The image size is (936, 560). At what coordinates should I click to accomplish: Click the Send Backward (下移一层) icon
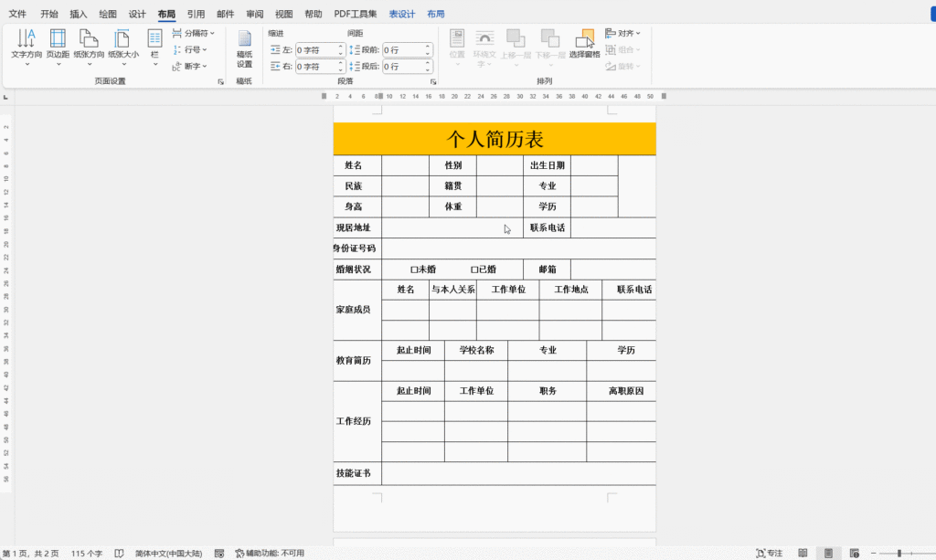click(x=550, y=46)
